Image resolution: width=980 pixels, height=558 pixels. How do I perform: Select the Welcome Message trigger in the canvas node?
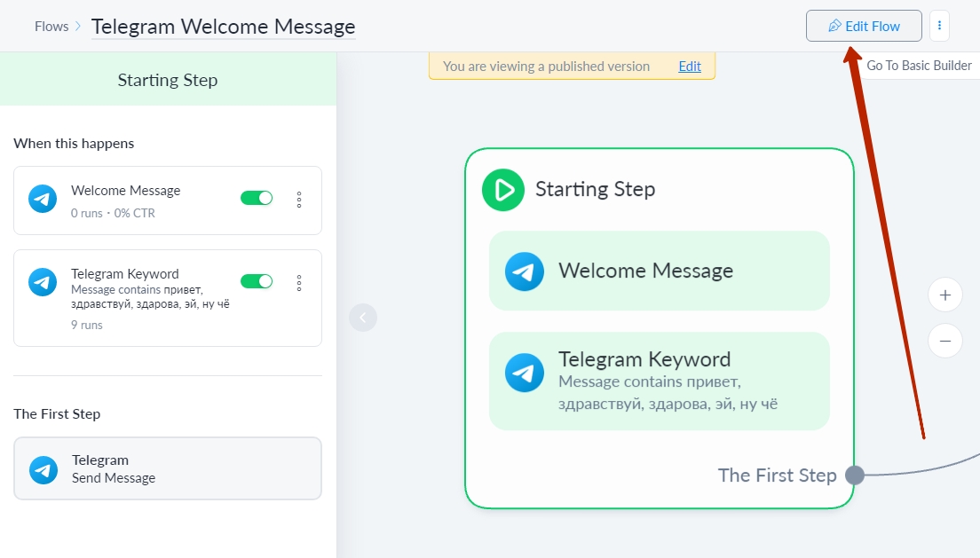coord(660,271)
